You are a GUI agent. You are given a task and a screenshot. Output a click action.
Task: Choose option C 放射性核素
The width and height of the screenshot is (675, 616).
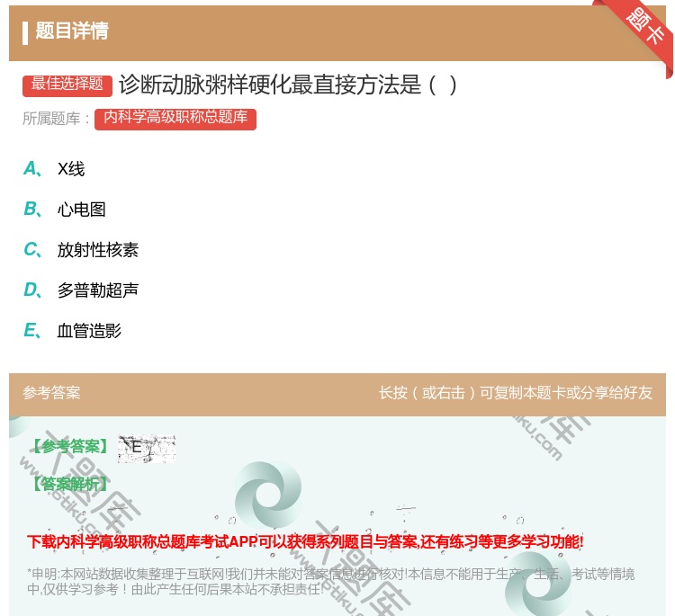81,250
